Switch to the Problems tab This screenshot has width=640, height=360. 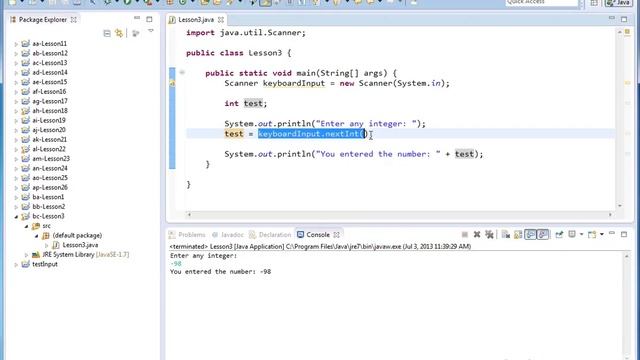pyautogui.click(x=187, y=235)
